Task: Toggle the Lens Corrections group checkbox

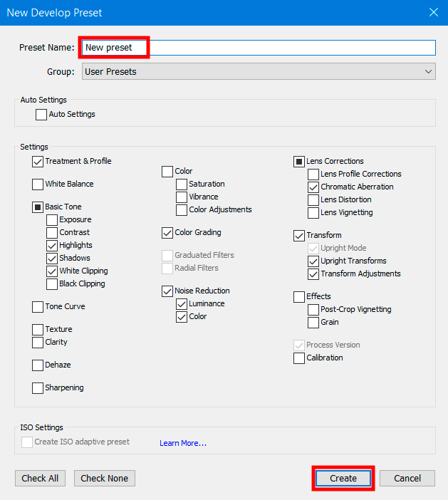Action: click(299, 162)
